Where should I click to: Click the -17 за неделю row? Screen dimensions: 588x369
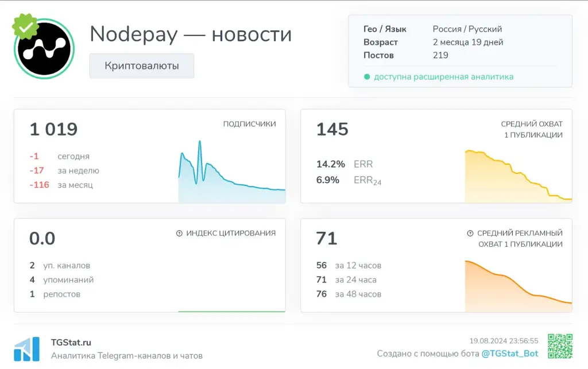click(x=64, y=170)
